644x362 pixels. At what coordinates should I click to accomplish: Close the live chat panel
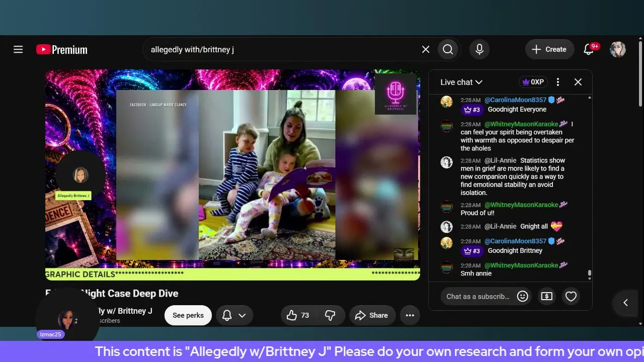pos(578,82)
